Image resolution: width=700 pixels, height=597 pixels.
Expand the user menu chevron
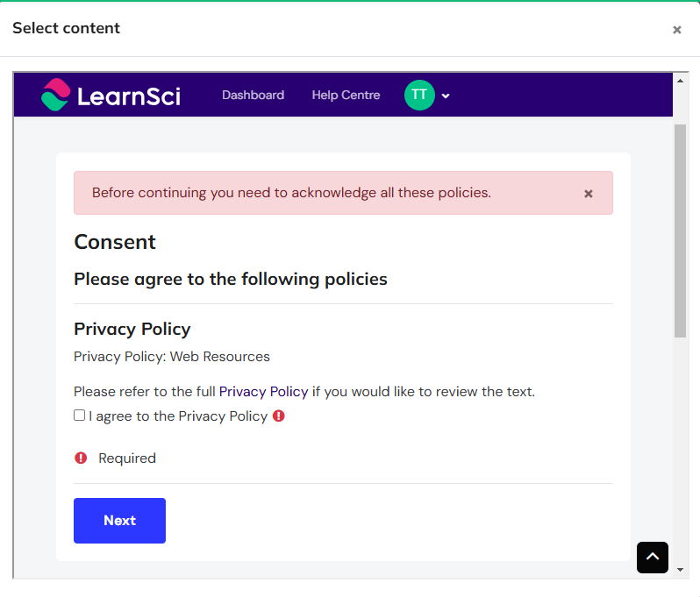tap(446, 96)
